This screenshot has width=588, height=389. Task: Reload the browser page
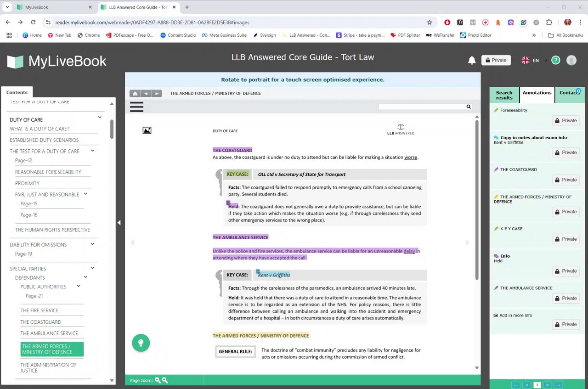[33, 22]
